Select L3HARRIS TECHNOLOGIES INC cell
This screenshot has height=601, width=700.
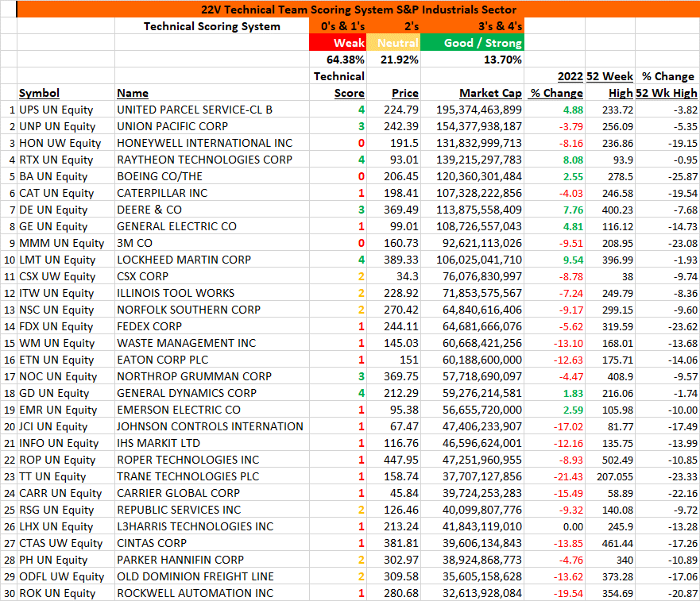pos(211,526)
